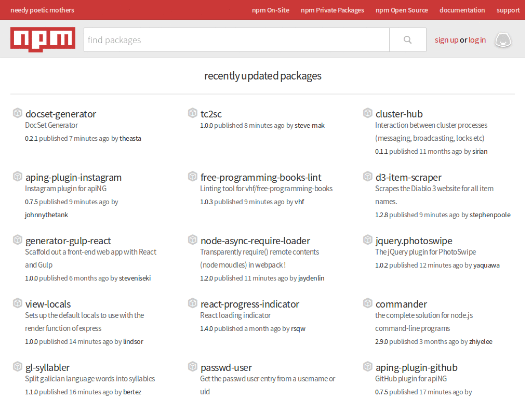Open the tc2sc package page
The width and height of the screenshot is (532, 399).
coord(211,114)
